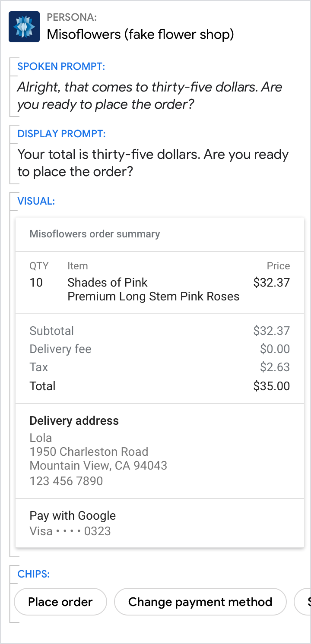Click the DISPLAY PROMPT section label
This screenshot has height=644, width=311.
pos(61,134)
